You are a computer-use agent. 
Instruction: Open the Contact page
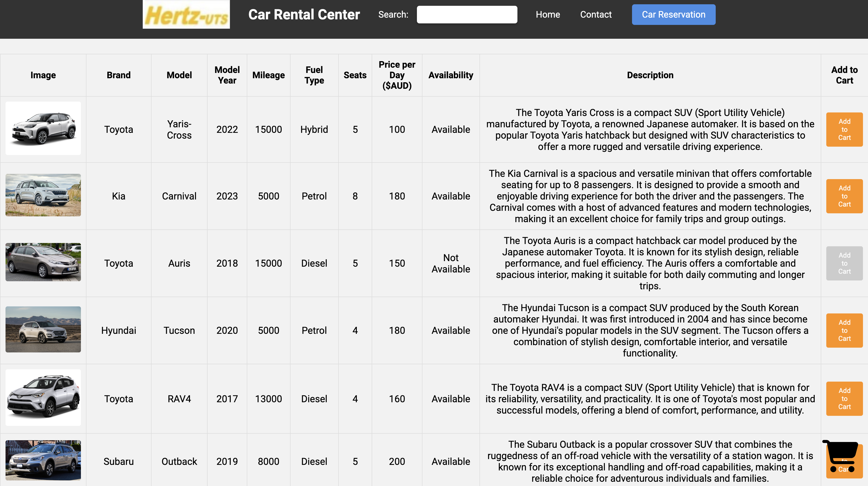[x=596, y=15]
